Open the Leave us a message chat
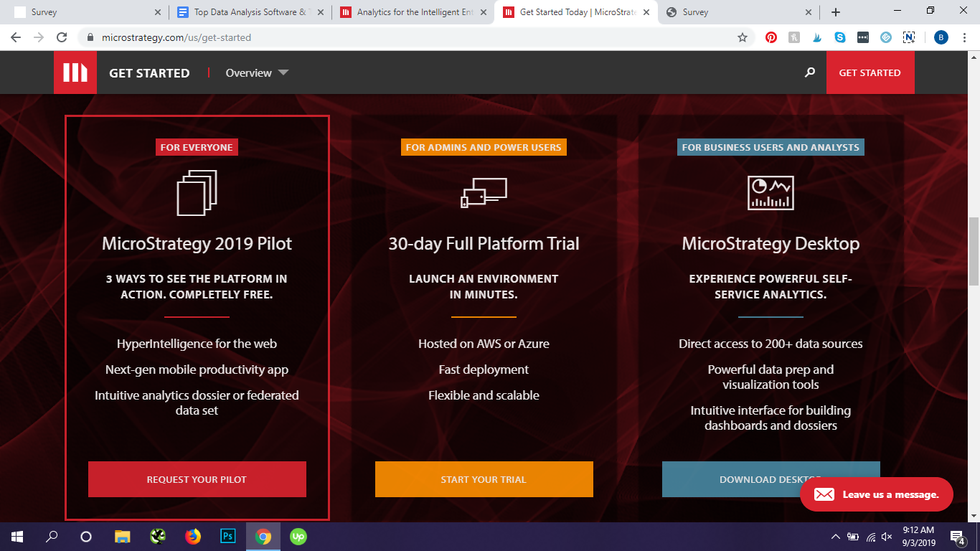This screenshot has height=551, width=980. click(x=876, y=494)
